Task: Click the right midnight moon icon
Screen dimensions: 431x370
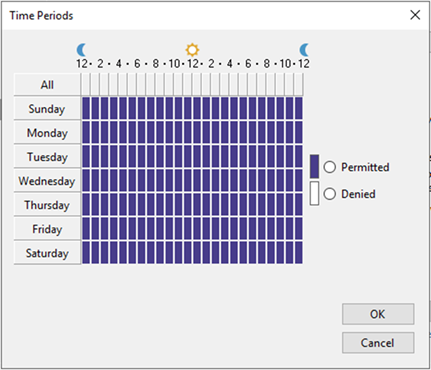Action: point(304,50)
